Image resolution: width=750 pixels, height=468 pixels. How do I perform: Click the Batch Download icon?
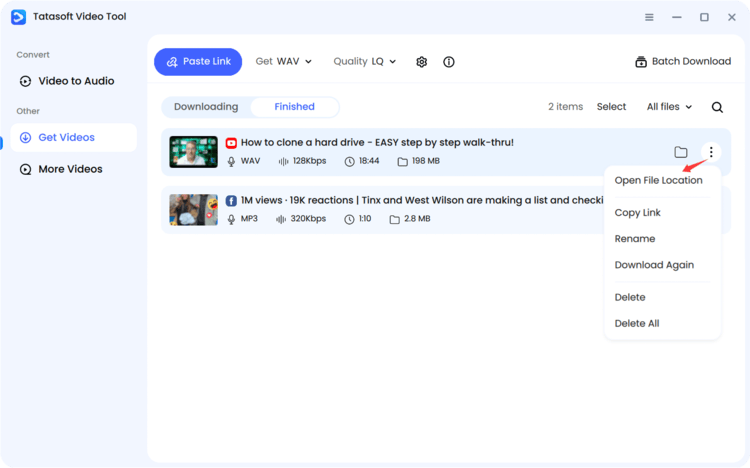tap(641, 62)
